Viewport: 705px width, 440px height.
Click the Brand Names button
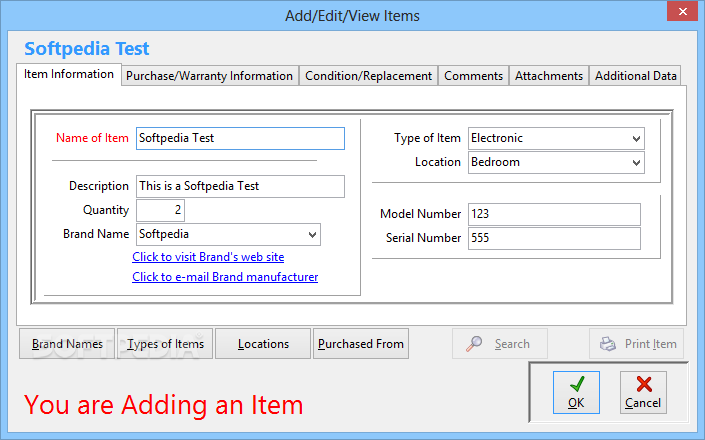tap(67, 344)
